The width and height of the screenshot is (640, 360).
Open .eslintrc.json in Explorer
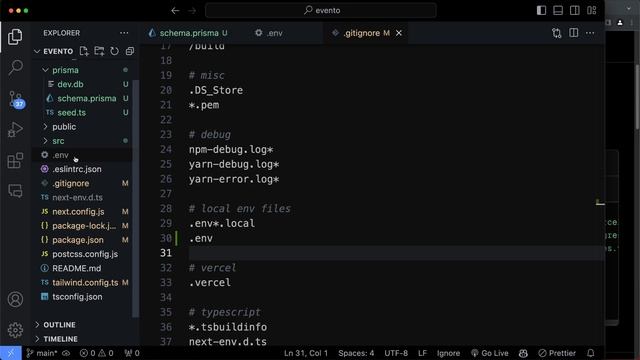[x=77, y=169]
